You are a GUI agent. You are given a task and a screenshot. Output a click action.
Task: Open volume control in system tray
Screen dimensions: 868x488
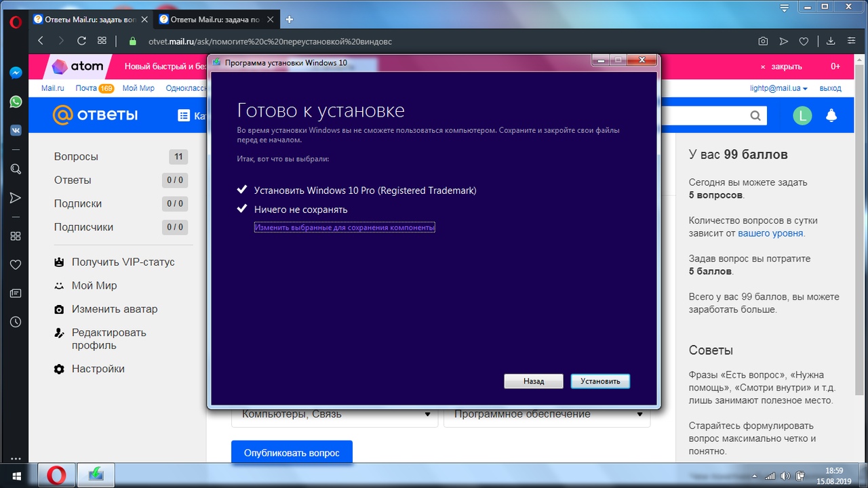click(785, 476)
